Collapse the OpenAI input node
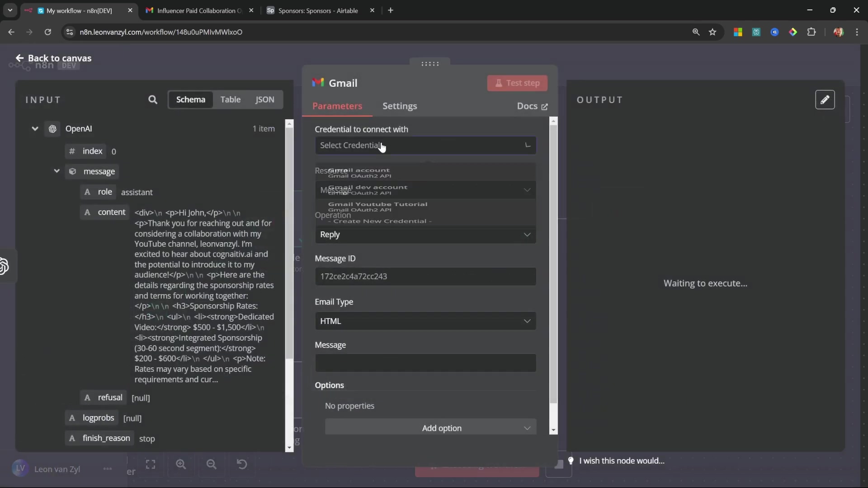868x488 pixels. tap(35, 129)
